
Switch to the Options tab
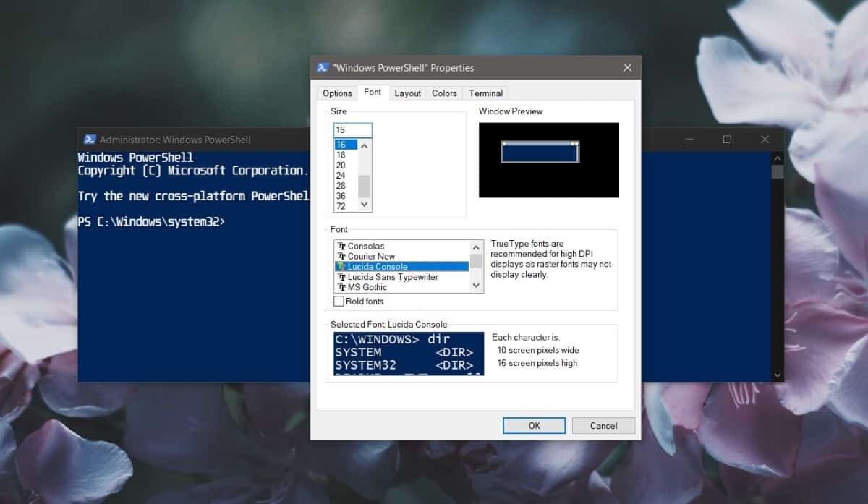337,93
